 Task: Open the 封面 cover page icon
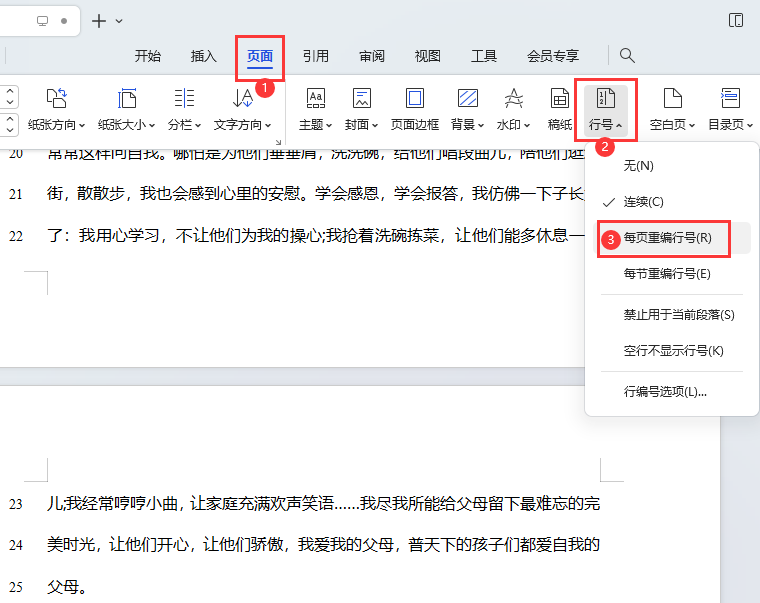(362, 98)
